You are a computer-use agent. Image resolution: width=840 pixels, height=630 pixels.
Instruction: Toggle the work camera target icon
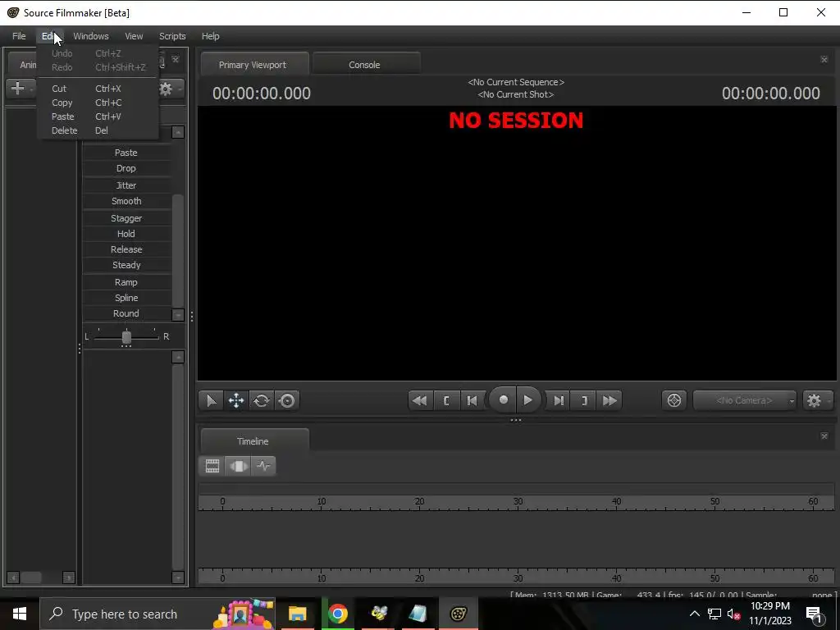674,400
